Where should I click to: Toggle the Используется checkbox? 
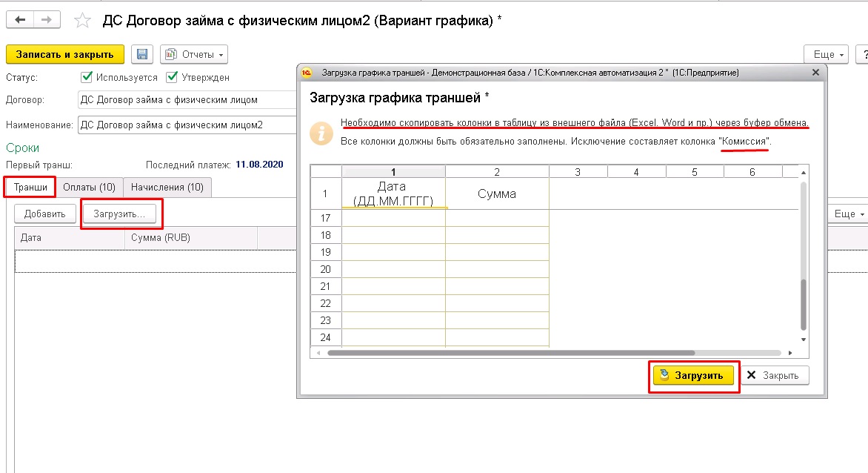tap(87, 77)
